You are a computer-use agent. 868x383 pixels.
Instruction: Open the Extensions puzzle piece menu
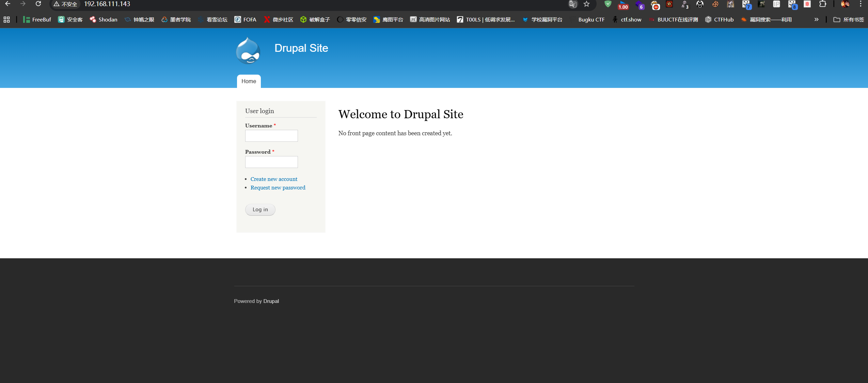[x=823, y=4]
